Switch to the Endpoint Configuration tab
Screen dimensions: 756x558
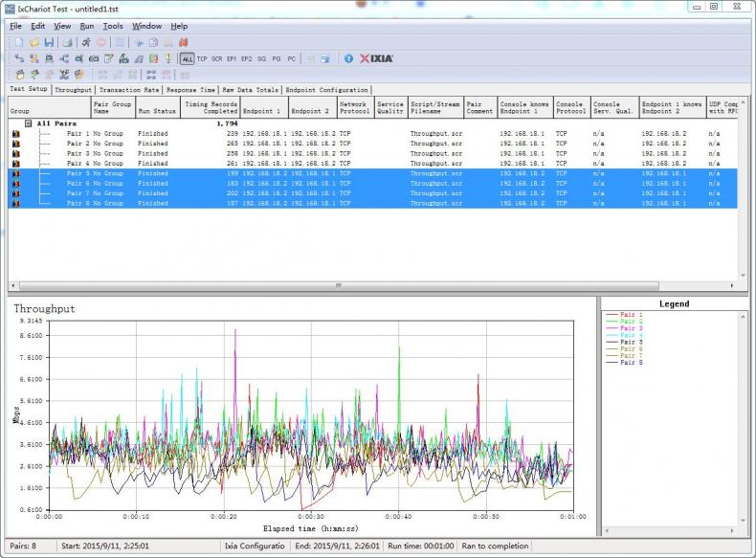(327, 90)
